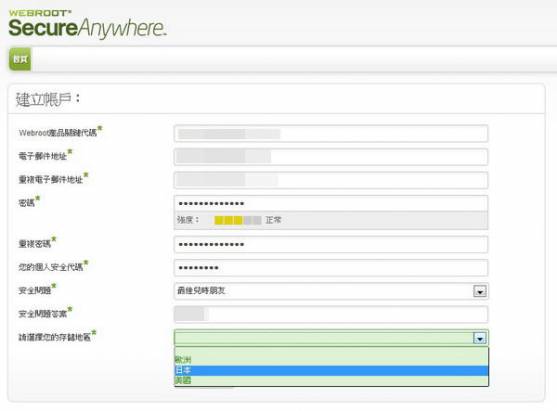Click the personal security code field
The height and width of the screenshot is (411, 557).
point(331,268)
